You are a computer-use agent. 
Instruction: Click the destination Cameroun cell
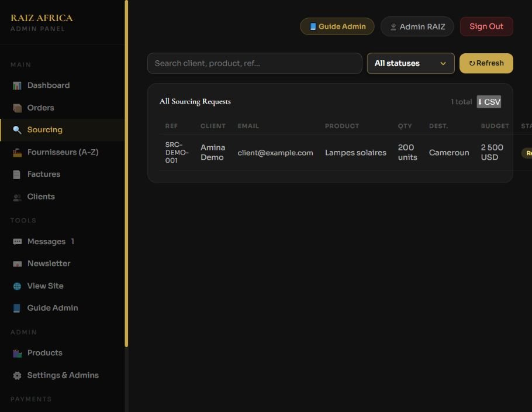[449, 153]
